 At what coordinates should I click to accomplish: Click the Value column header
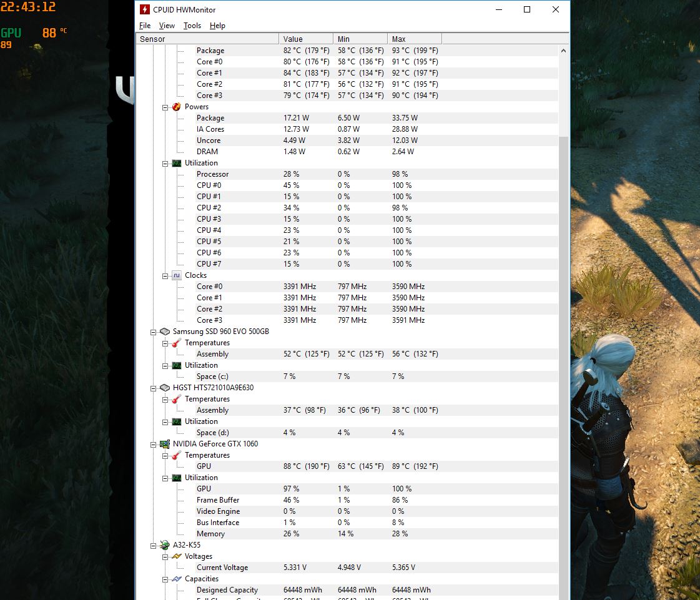point(306,39)
